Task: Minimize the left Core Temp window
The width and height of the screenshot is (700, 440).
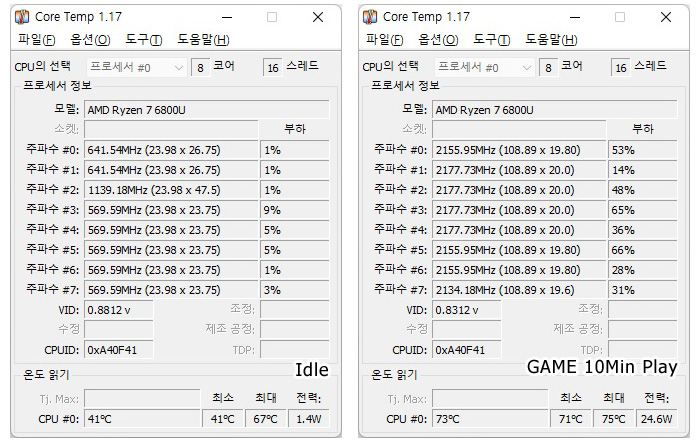Action: click(227, 17)
